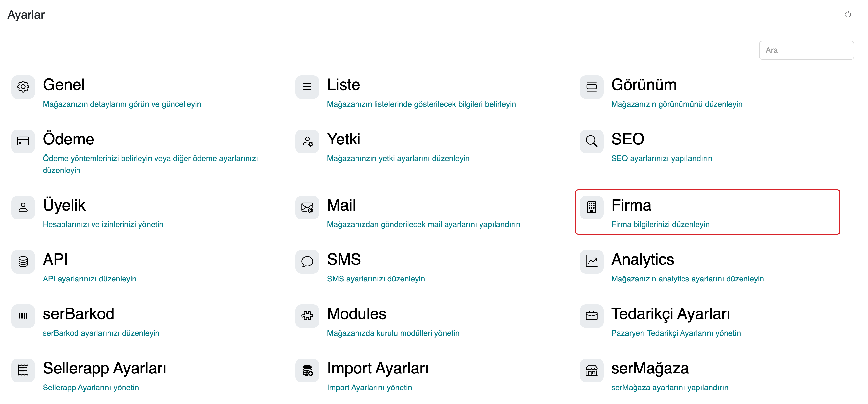Click "Sellerapp Ayarlarını yönetin" description link
Viewport: 868px width, 404px height.
click(91, 388)
